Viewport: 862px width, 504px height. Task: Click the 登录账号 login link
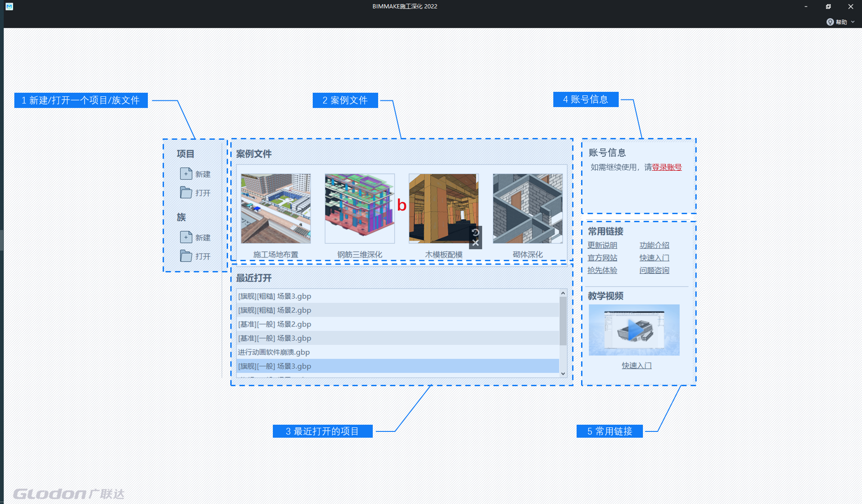pos(667,167)
